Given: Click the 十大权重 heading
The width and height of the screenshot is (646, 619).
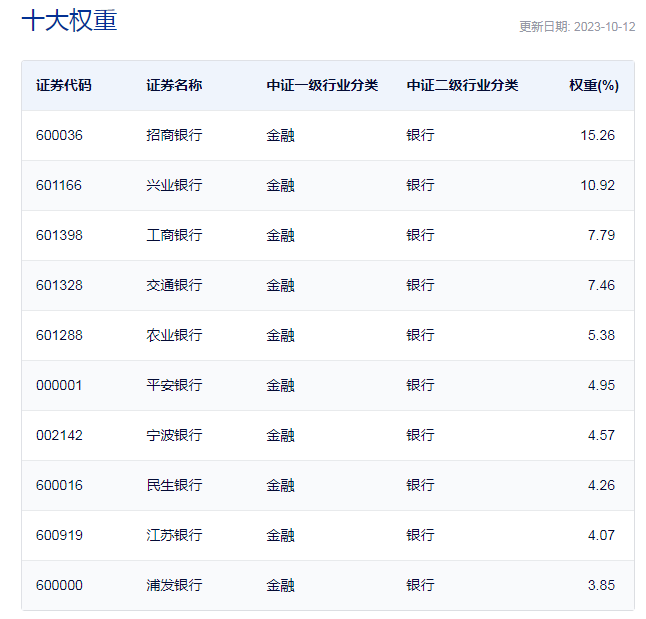Looking at the screenshot, I should click(x=69, y=20).
